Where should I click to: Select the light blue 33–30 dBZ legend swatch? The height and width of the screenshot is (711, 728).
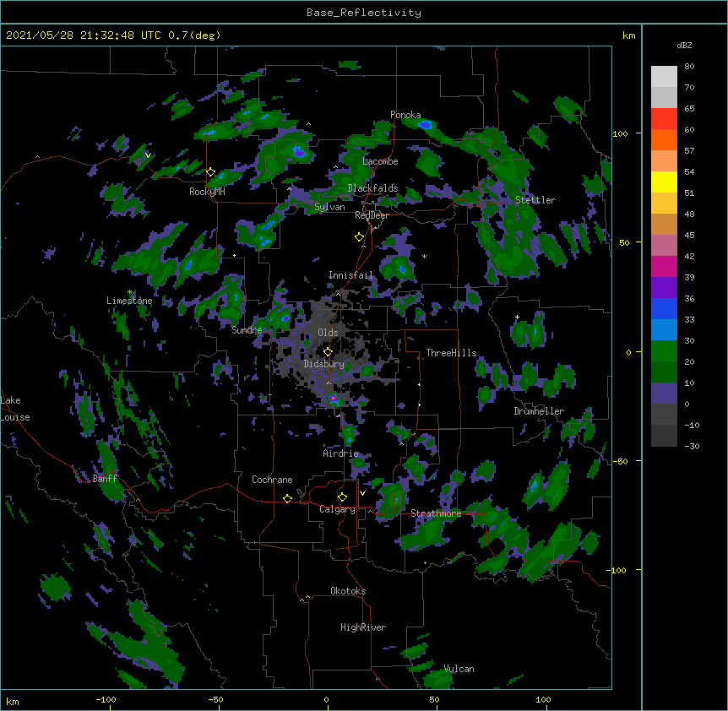click(x=664, y=330)
